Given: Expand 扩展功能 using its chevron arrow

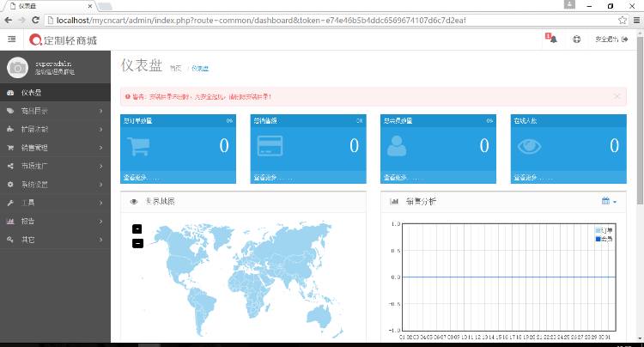Looking at the screenshot, I should click(101, 130).
